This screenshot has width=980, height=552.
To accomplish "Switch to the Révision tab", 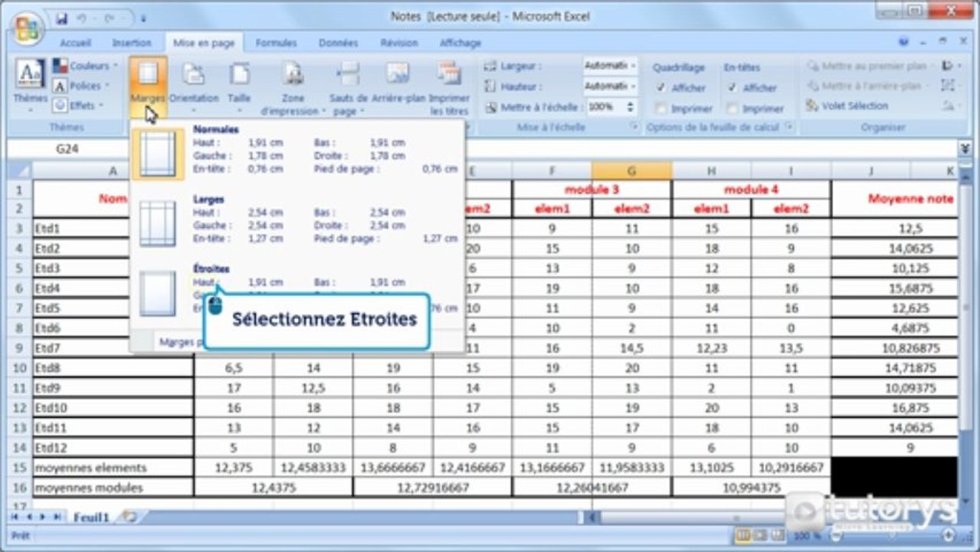I will click(x=399, y=44).
